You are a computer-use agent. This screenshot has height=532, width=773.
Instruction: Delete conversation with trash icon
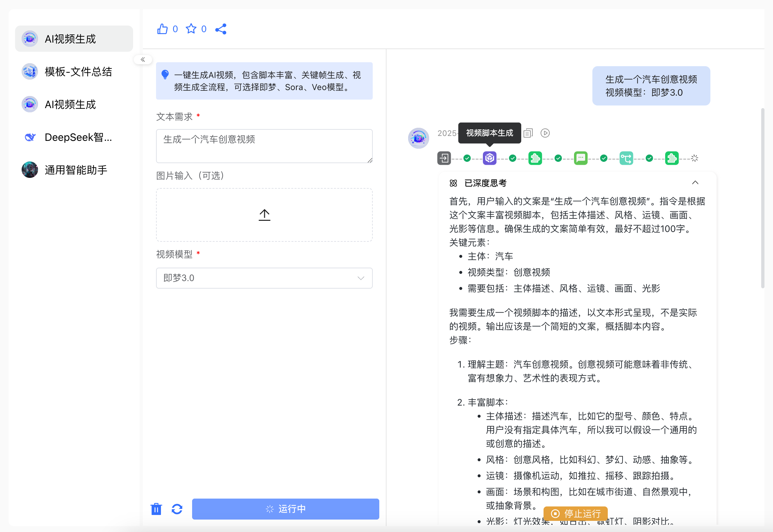point(156,509)
